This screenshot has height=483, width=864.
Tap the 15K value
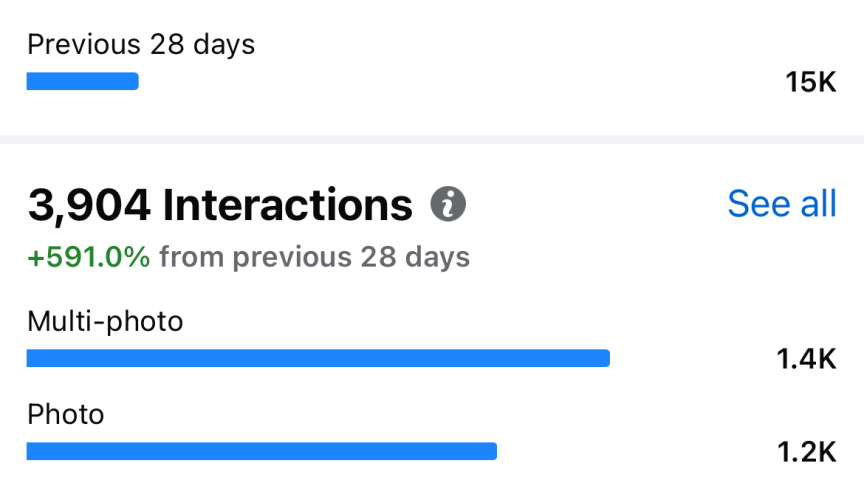pos(811,82)
